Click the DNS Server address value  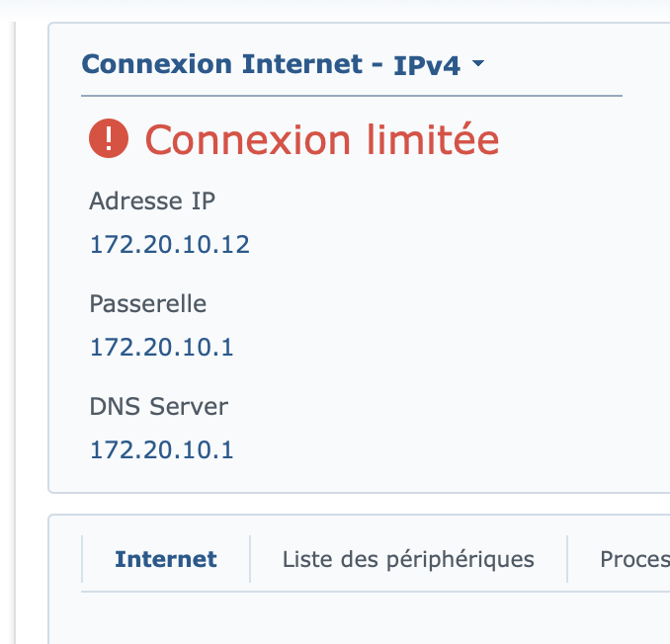coord(161,449)
